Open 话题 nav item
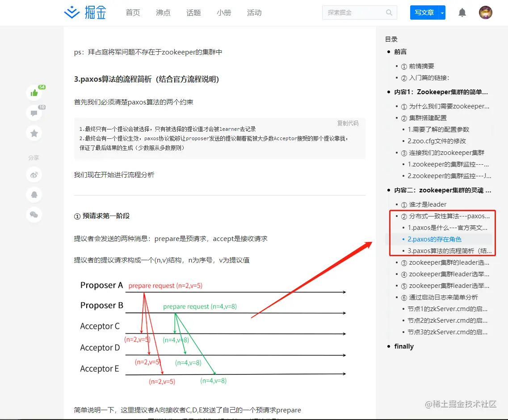Viewport: 508px width, 420px height. 193,12
